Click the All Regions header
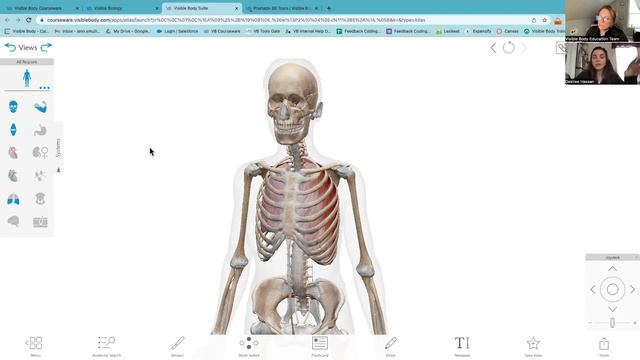Screen dimensions: 640x360 pyautogui.click(x=27, y=62)
